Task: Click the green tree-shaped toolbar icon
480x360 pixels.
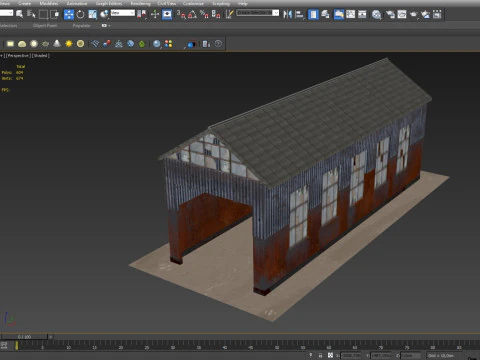Action: click(142, 44)
